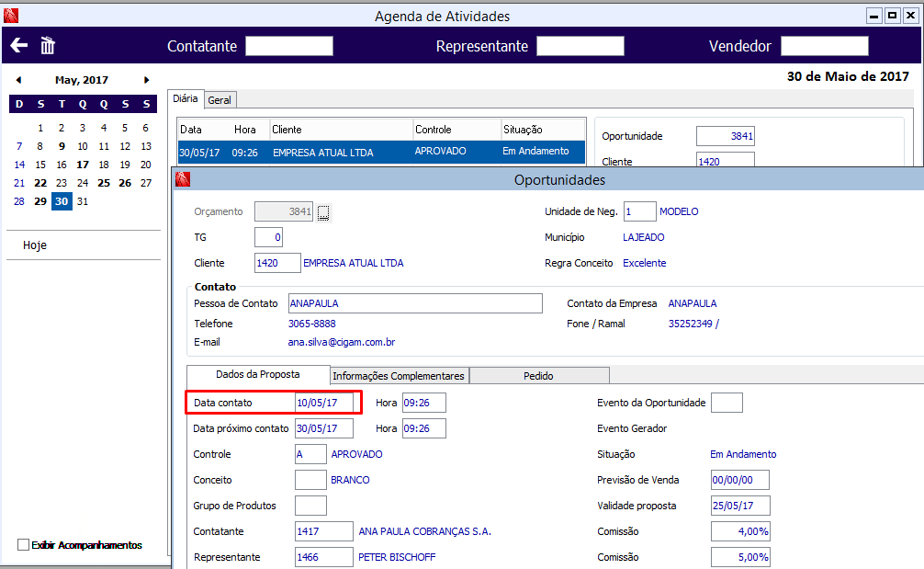Click the Em Andamento situação value in Oportunidades
Image resolution: width=924 pixels, height=569 pixels.
coord(743,454)
